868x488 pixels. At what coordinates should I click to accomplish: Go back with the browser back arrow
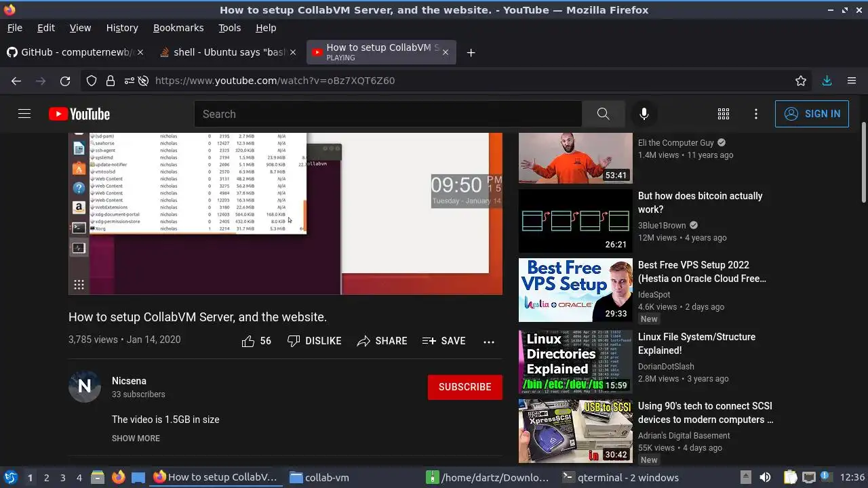click(x=16, y=81)
